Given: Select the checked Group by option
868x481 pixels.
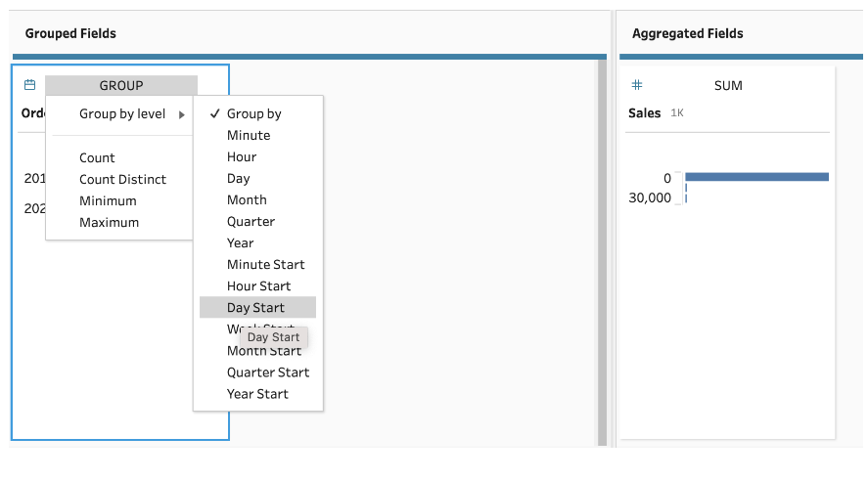Looking at the screenshot, I should tap(254, 113).
